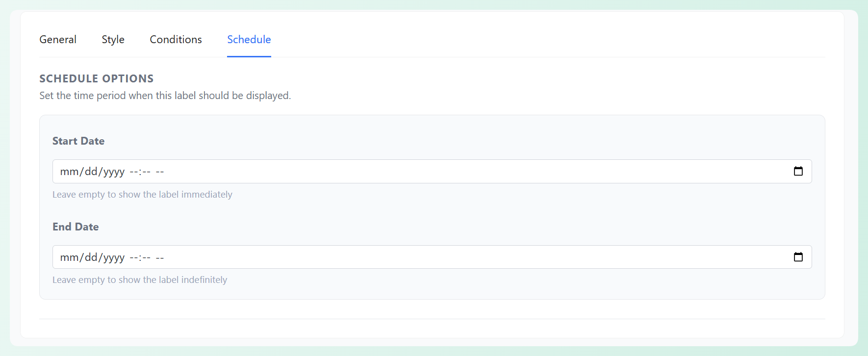The image size is (868, 356).
Task: Click the month segment in Start Date
Action: (69, 172)
